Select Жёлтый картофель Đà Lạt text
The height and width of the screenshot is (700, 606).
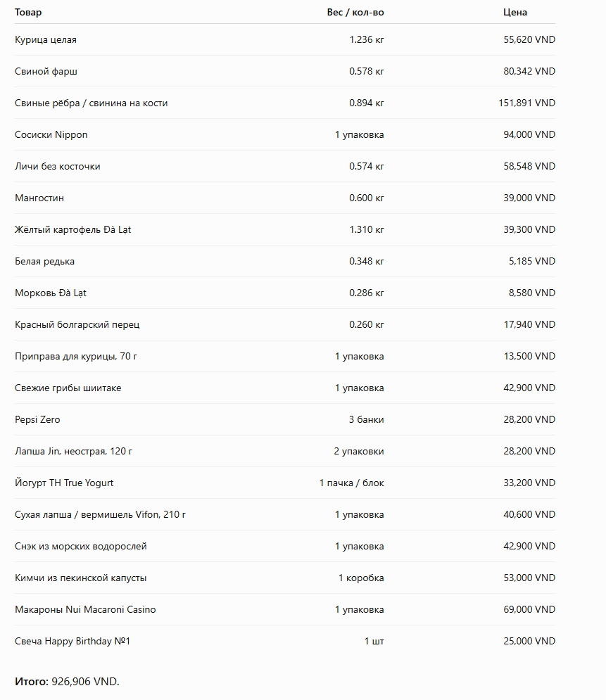tap(72, 230)
